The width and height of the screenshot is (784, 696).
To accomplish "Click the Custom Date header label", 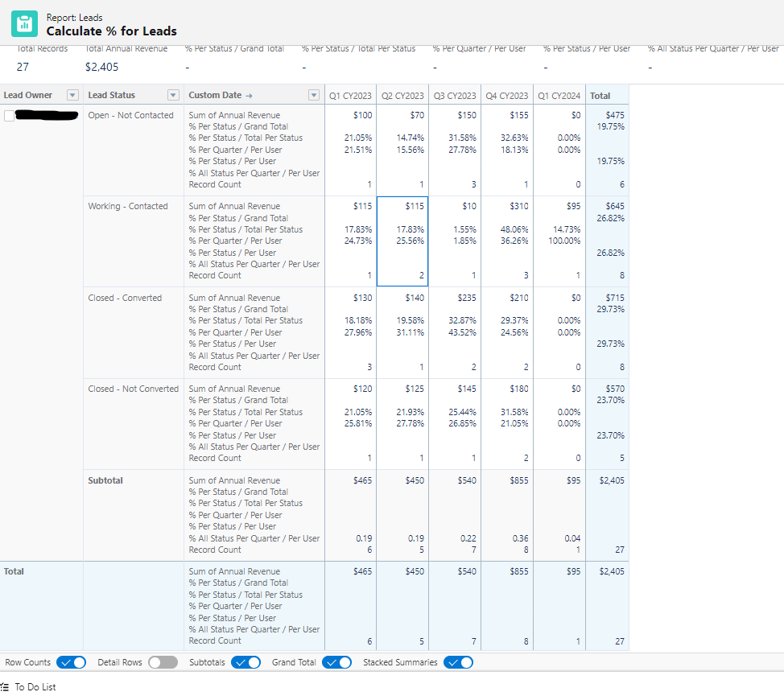I will [x=215, y=95].
